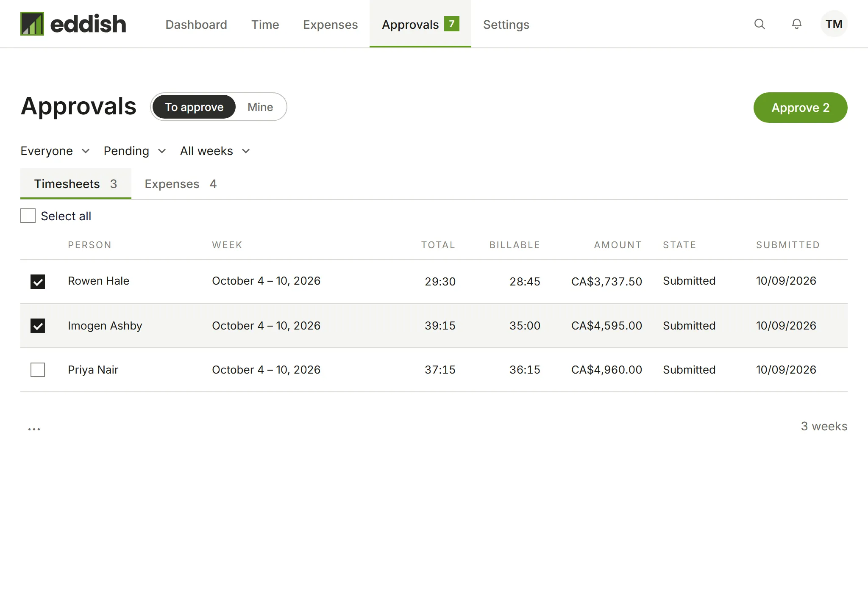This screenshot has width=868, height=593.
Task: Uncheck Imogen Ashby's timesheet checkbox
Action: pos(38,326)
